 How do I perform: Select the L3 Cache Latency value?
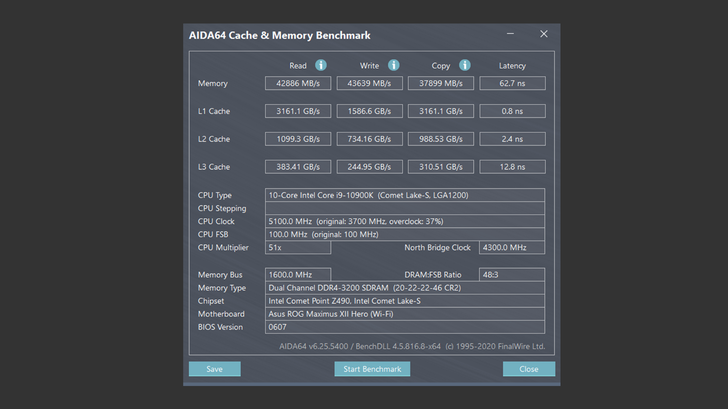[x=512, y=167]
